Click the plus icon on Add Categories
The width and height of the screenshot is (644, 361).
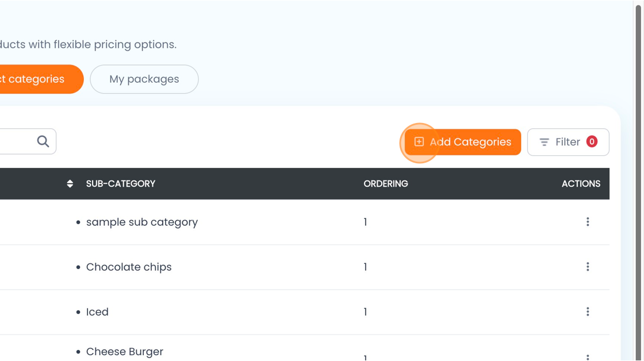coord(419,142)
